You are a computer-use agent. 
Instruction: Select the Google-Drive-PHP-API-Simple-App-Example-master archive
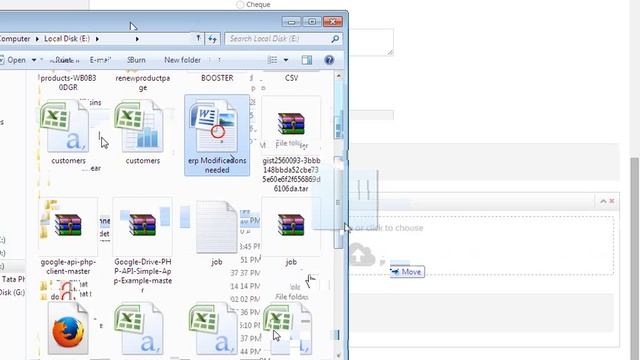pos(142,245)
